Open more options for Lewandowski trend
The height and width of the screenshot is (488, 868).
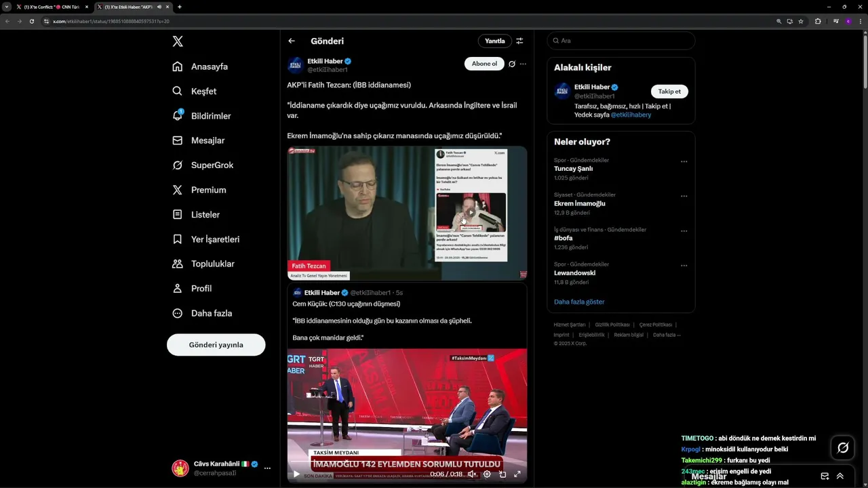[684, 265]
